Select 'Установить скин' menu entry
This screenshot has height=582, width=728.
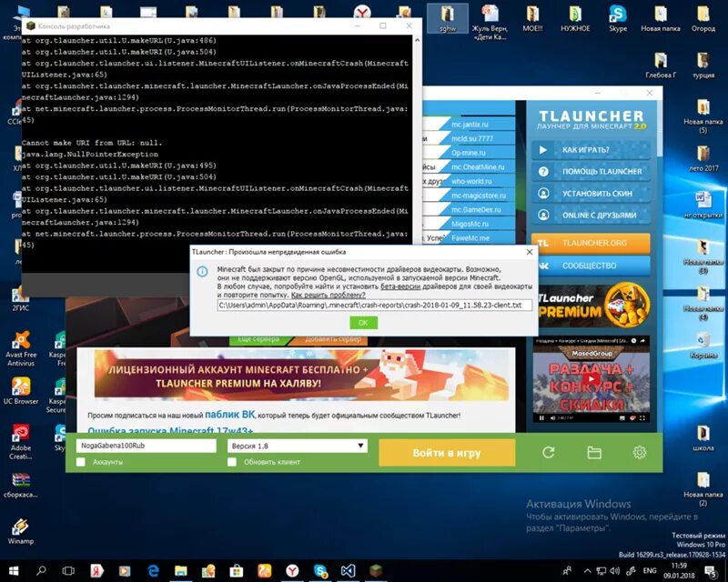pyautogui.click(x=591, y=193)
